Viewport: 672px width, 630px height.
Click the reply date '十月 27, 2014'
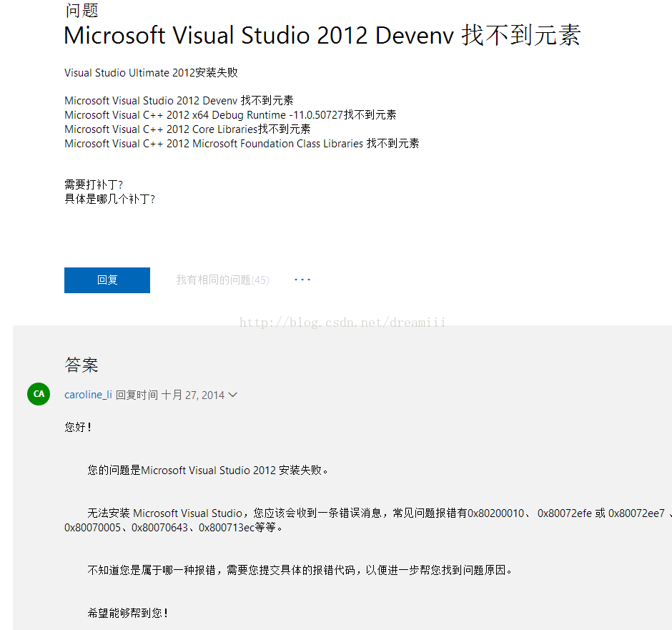(x=192, y=395)
